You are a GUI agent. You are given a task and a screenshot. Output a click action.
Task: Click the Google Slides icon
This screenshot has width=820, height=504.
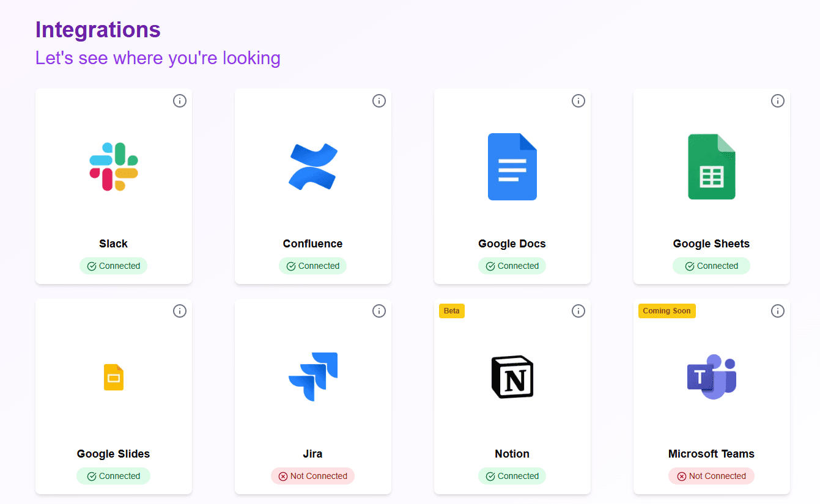pos(113,377)
